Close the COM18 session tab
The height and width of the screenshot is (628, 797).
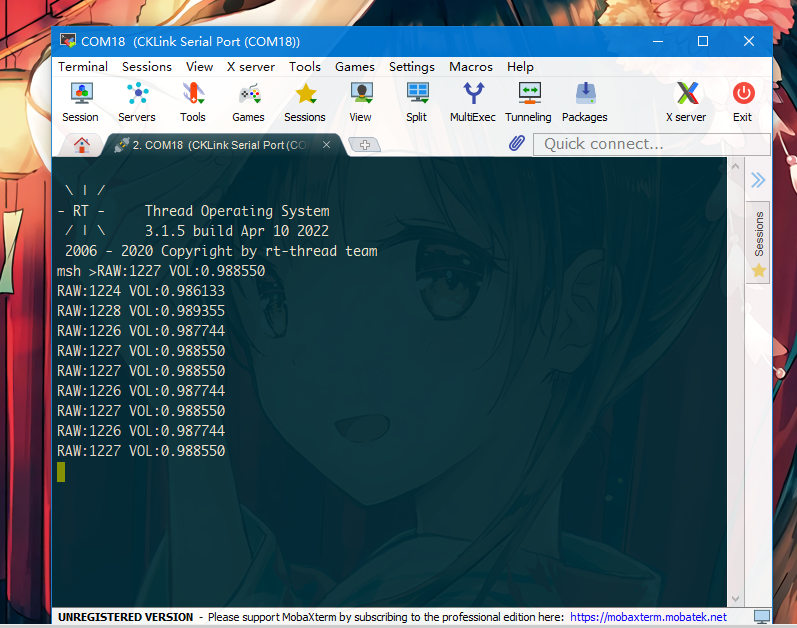326,145
